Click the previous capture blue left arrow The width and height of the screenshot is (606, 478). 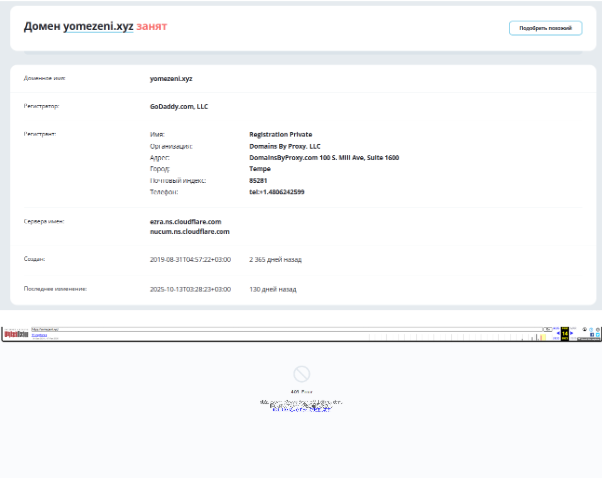coord(558,333)
